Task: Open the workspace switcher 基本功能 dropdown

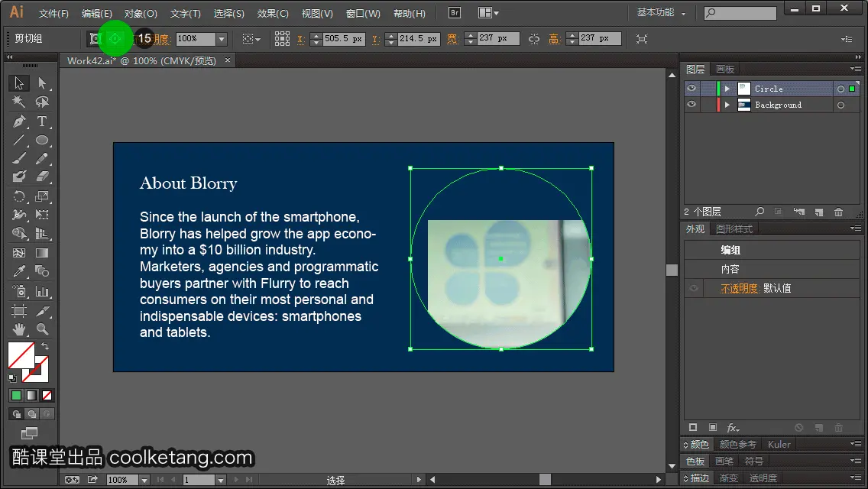Action: (x=661, y=13)
